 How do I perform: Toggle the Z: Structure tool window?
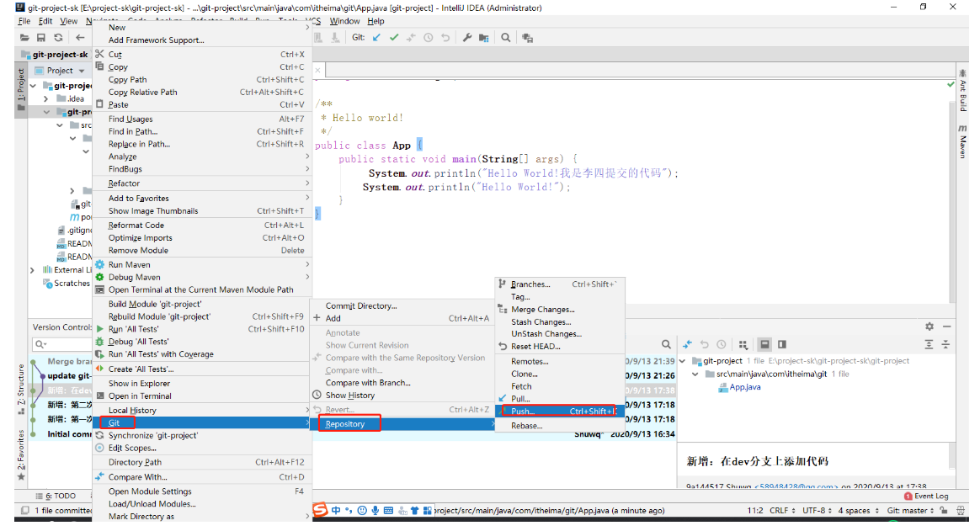click(x=21, y=389)
